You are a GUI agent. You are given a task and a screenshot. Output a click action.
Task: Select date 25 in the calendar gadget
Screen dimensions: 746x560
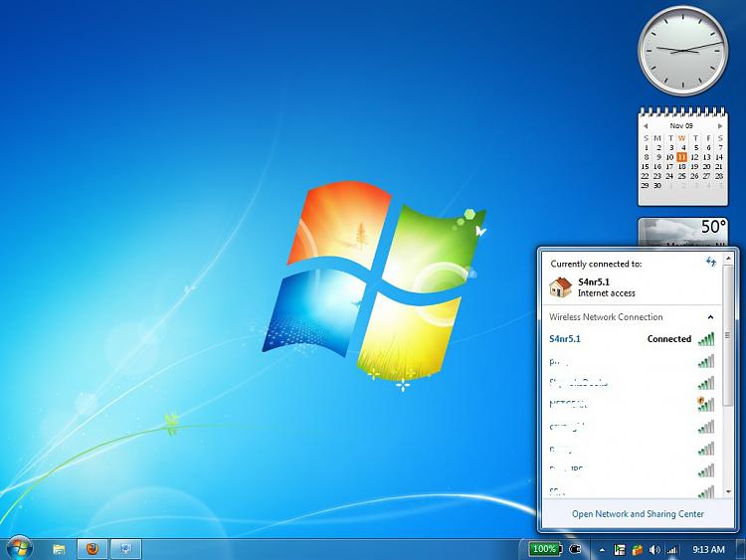coord(681,176)
